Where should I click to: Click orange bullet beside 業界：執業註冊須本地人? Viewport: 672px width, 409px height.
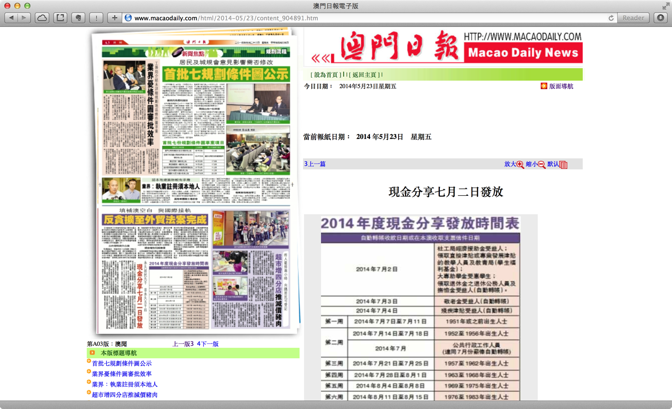[89, 382]
